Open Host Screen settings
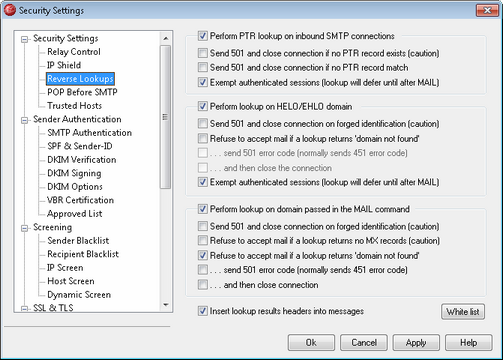 pyautogui.click(x=71, y=281)
